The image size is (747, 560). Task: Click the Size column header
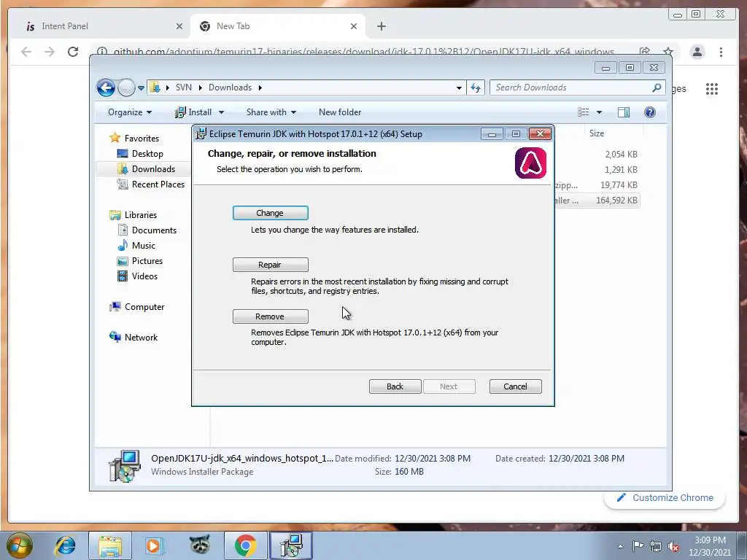[x=597, y=133]
